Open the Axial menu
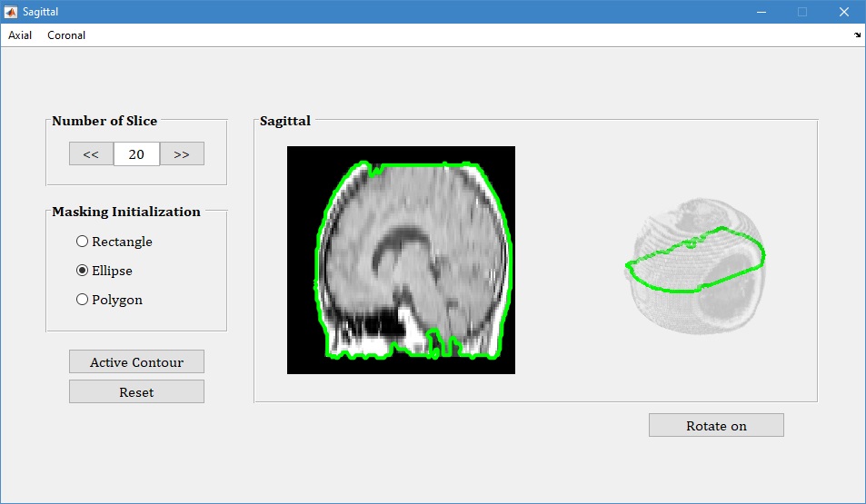Viewport: 866px width, 504px height. [x=20, y=35]
